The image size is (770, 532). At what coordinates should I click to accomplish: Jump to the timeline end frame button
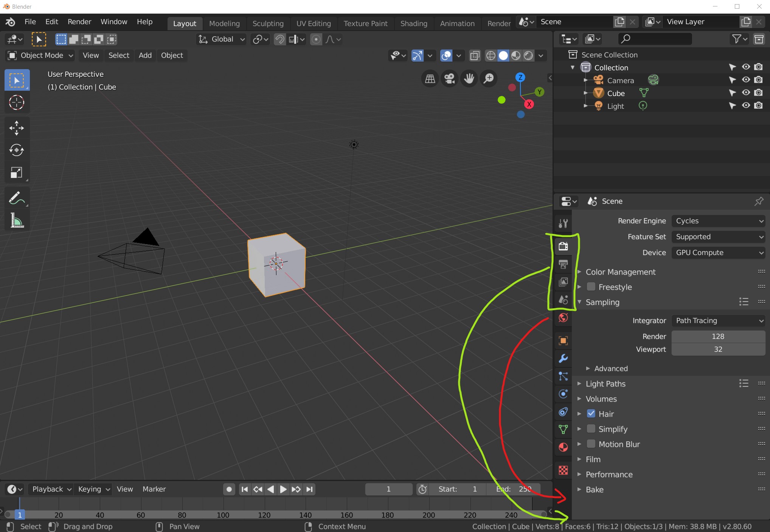click(309, 489)
